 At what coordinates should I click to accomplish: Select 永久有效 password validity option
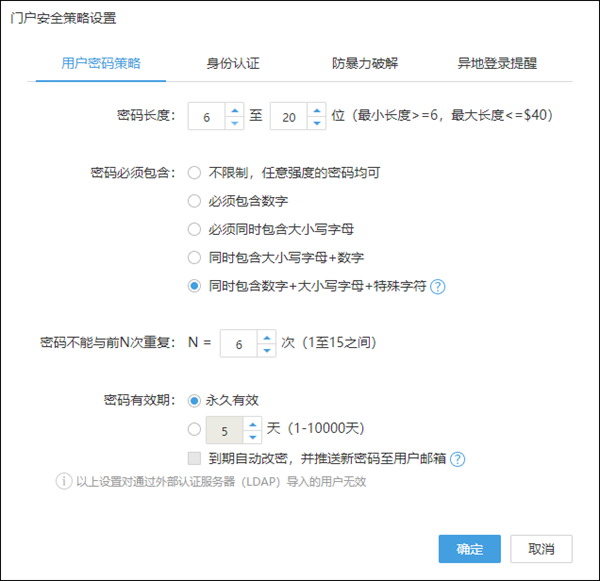[x=194, y=399]
